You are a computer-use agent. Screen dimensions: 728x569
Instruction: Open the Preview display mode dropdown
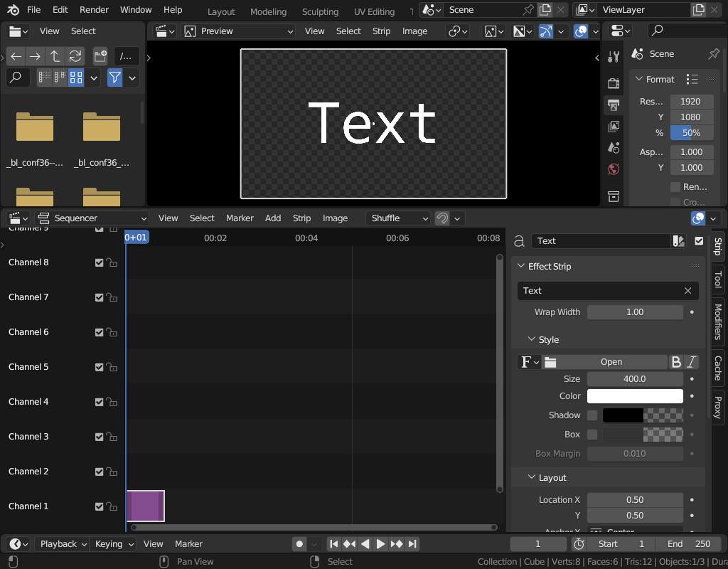(x=239, y=31)
